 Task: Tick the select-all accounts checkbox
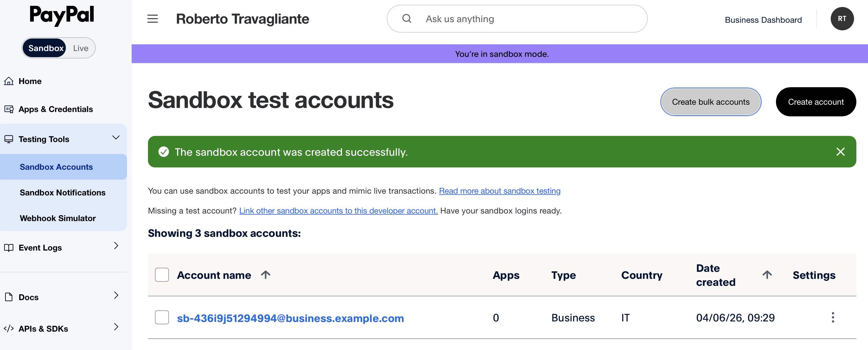(162, 275)
